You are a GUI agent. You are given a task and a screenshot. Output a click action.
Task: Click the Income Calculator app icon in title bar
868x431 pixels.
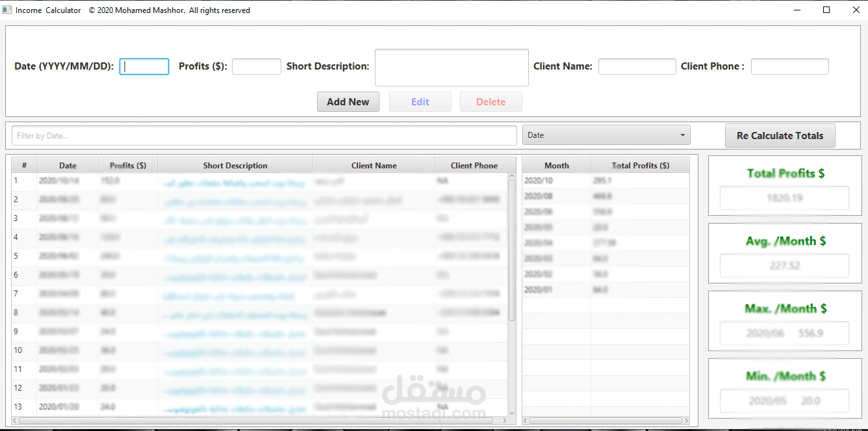pyautogui.click(x=7, y=10)
